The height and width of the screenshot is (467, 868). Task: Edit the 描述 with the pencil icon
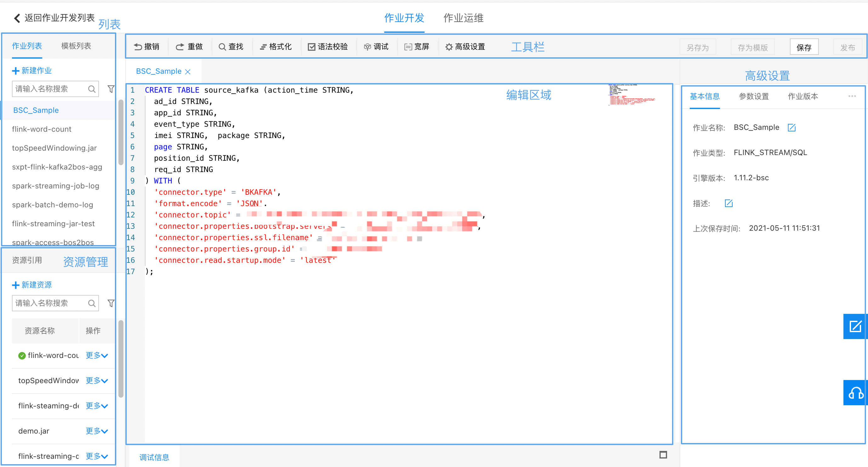(x=728, y=203)
